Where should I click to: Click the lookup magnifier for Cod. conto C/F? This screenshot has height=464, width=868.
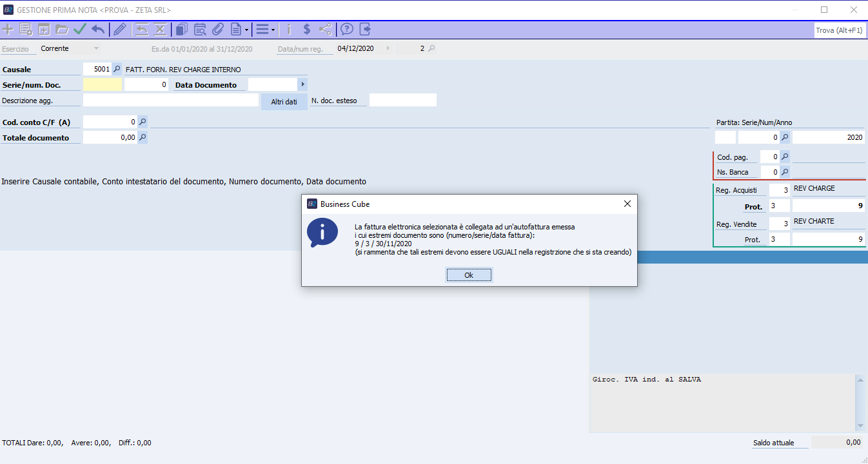(x=143, y=122)
